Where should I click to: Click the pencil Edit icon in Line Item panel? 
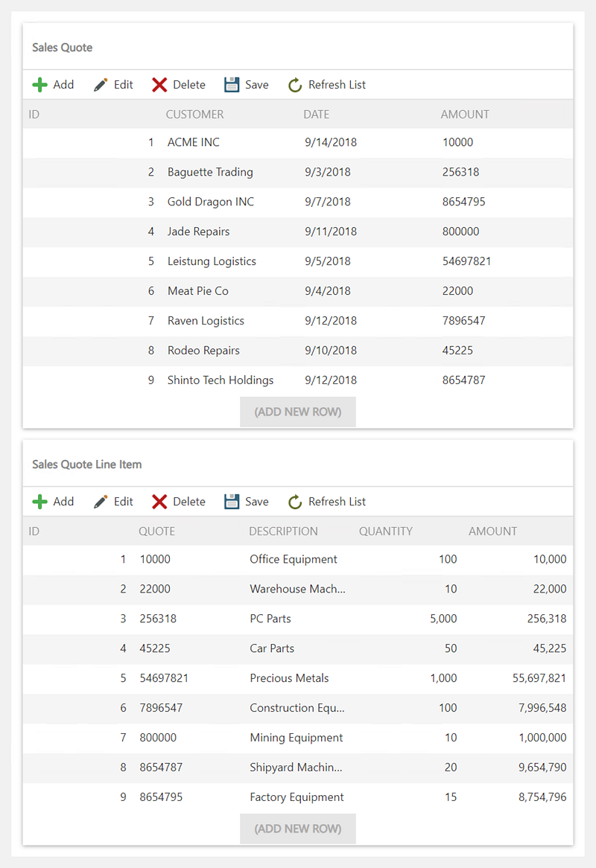click(101, 502)
